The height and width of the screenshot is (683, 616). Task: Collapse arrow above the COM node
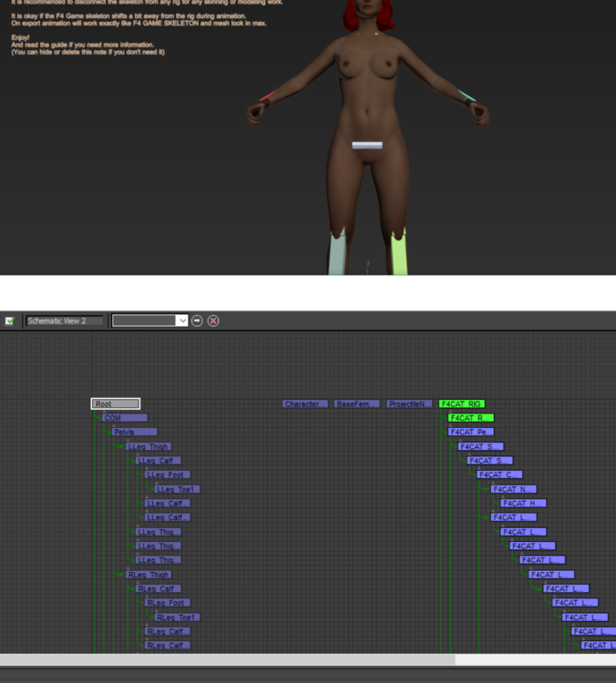[x=104, y=412]
